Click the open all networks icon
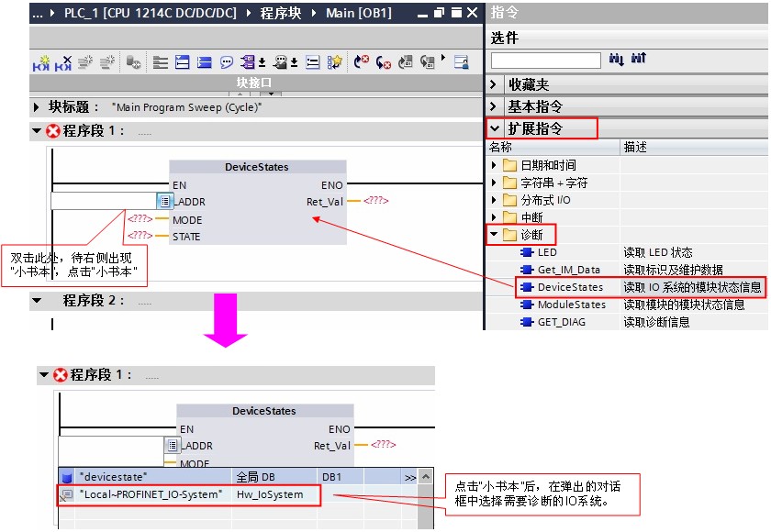Viewport: 771px width, 532px height. [x=183, y=62]
